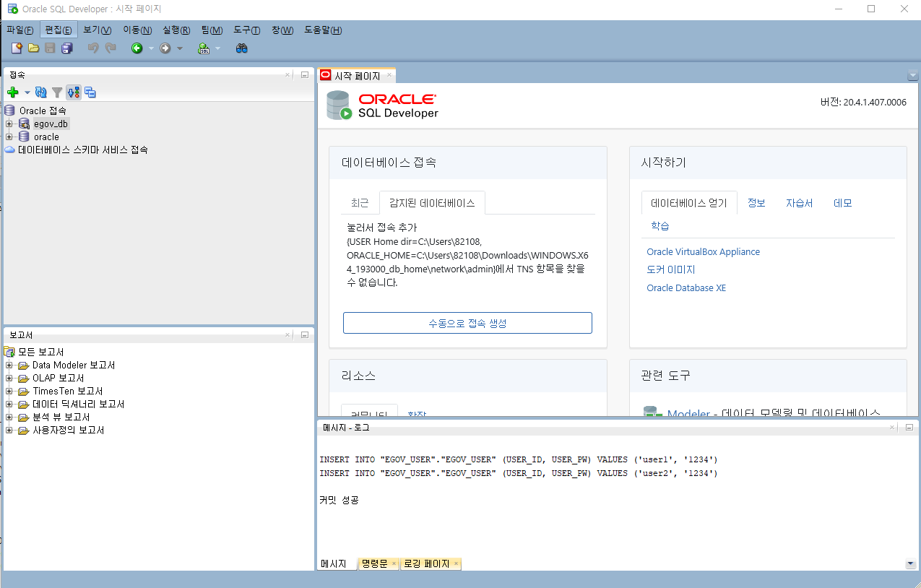Open the 팀 menu
This screenshot has height=588, width=921.
point(212,30)
